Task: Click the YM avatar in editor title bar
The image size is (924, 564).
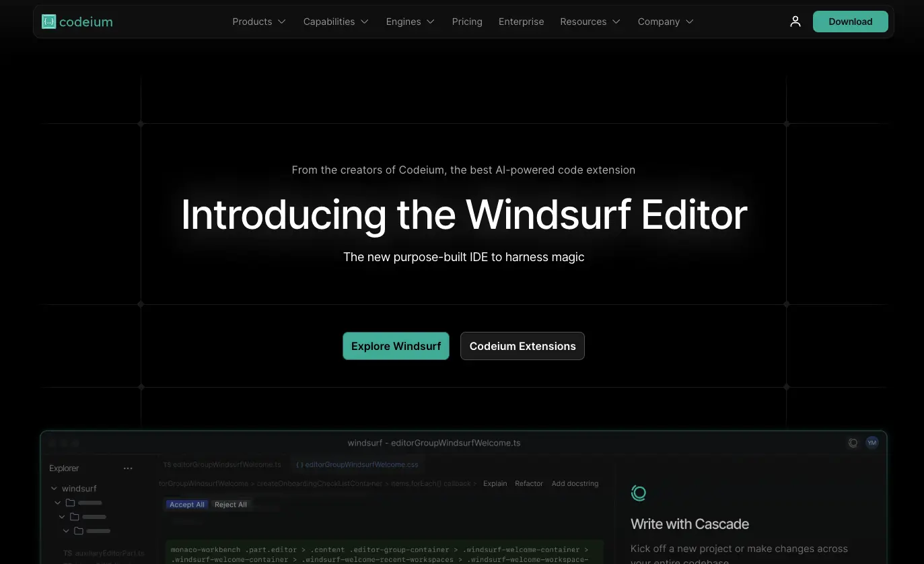Action: tap(872, 443)
